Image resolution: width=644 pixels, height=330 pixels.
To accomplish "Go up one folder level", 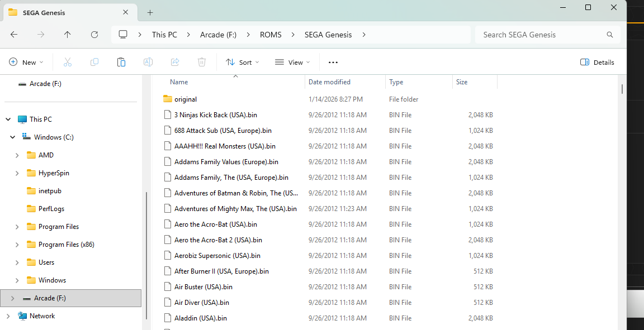I will click(x=68, y=35).
